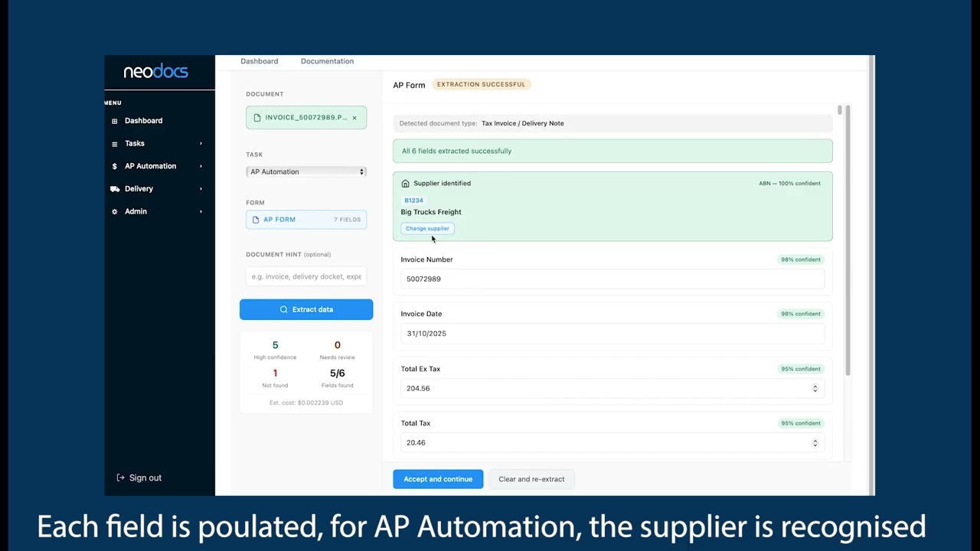This screenshot has height=551, width=980.
Task: Click the Invoice Date field 31/10/2025
Action: (x=612, y=334)
